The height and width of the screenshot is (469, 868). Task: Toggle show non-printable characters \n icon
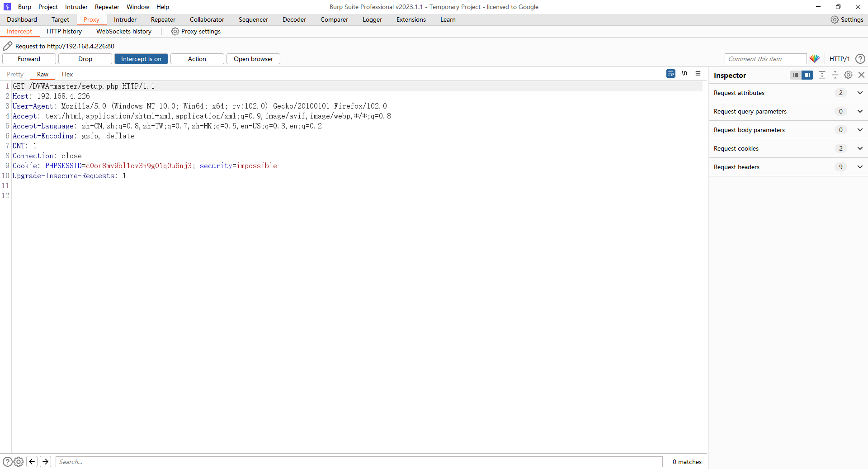pyautogui.click(x=684, y=73)
